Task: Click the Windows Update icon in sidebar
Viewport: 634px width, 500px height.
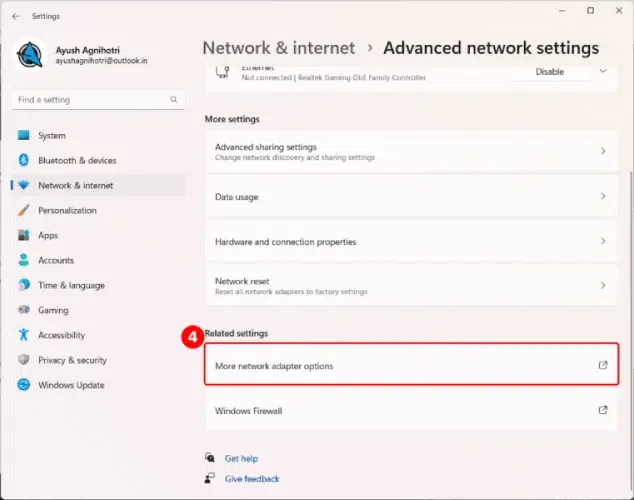Action: [24, 384]
